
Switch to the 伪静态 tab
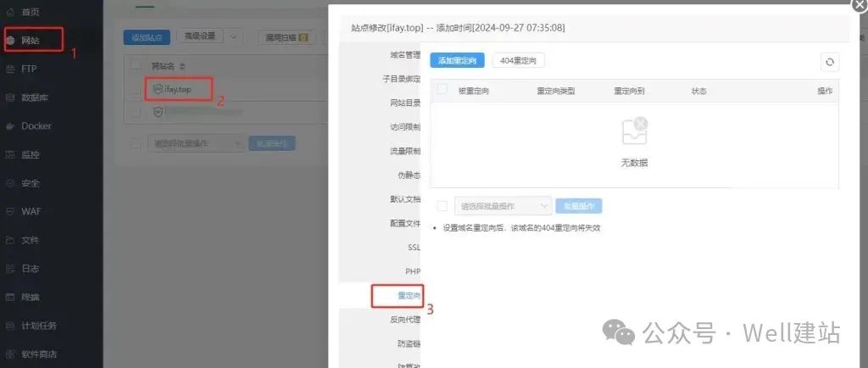(409, 176)
